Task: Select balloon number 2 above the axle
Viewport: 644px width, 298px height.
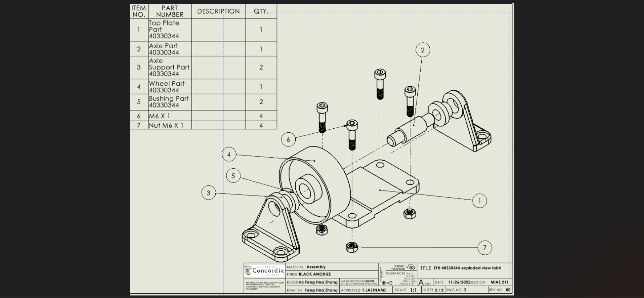Action: tap(422, 50)
